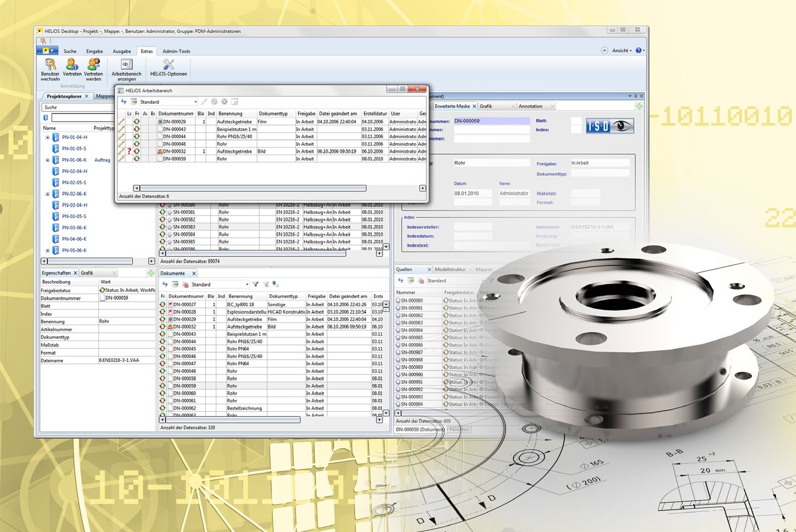Open the Ausgabe ribbon tab
796x532 pixels.
tap(122, 52)
